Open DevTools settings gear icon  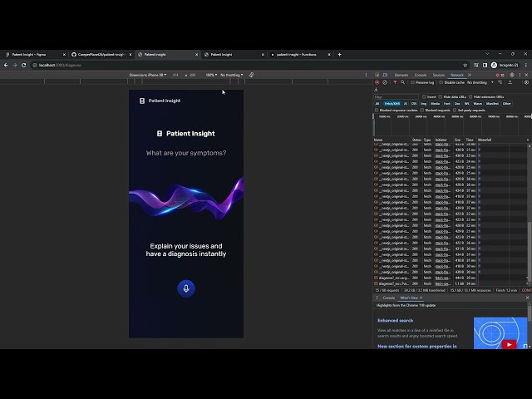pos(512,75)
